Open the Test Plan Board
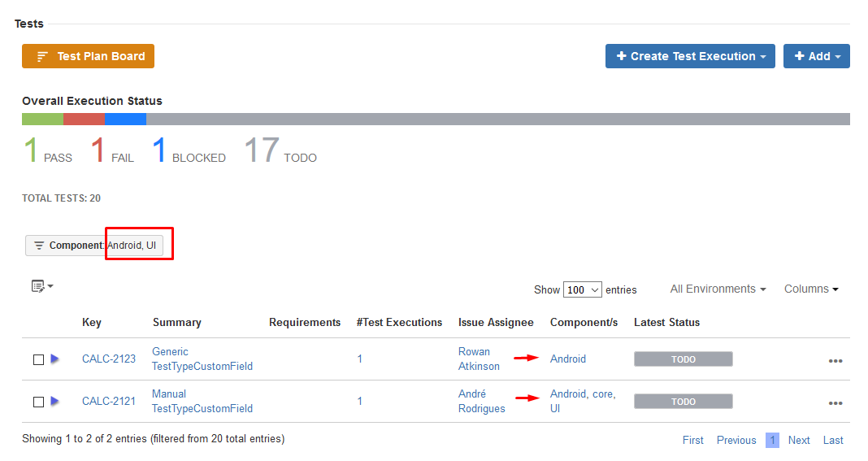The width and height of the screenshot is (868, 461). (88, 56)
